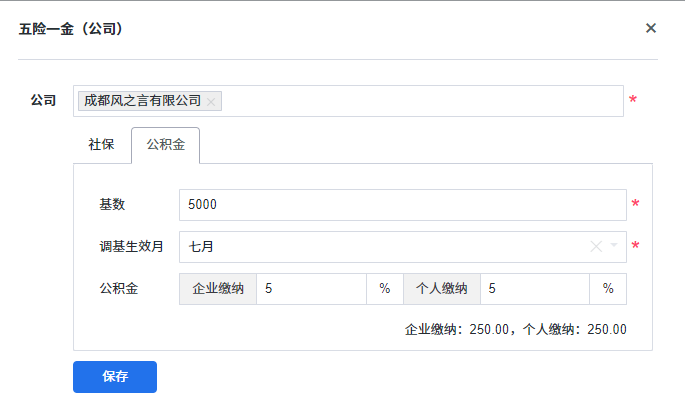Click the 公司 selection field
685x419 pixels.
coord(348,101)
